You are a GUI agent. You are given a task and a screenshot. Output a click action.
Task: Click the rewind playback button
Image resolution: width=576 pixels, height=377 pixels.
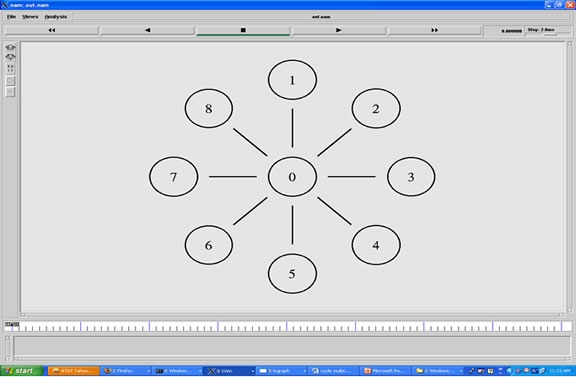pyautogui.click(x=52, y=30)
